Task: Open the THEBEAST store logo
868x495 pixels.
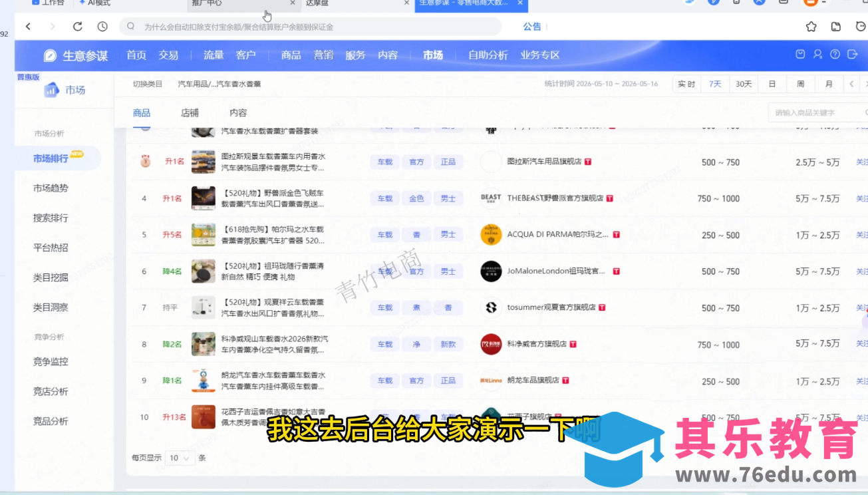Action: (491, 198)
